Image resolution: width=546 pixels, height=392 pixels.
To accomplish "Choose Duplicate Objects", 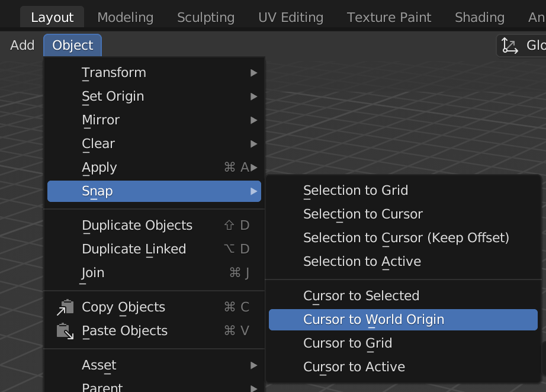I will pyautogui.click(x=154, y=225).
